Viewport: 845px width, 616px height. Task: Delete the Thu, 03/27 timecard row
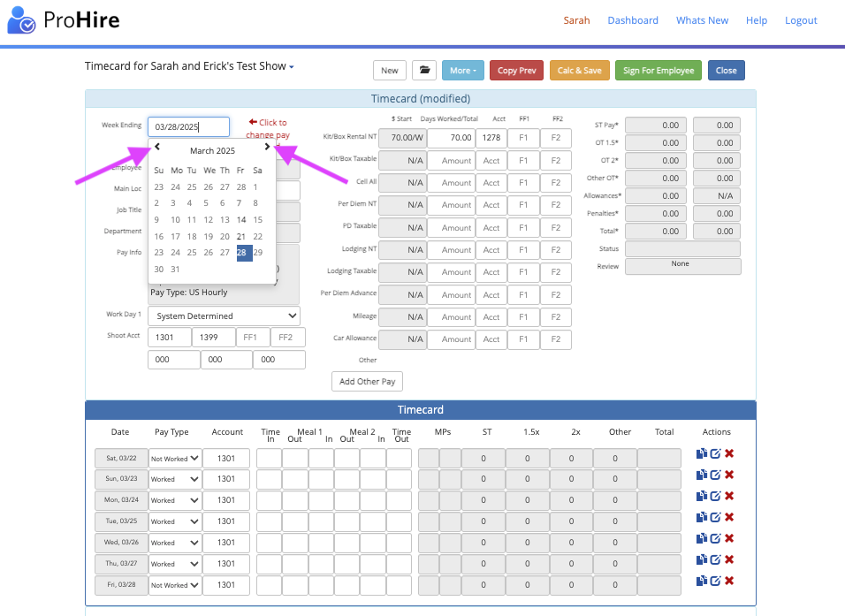[x=729, y=559]
